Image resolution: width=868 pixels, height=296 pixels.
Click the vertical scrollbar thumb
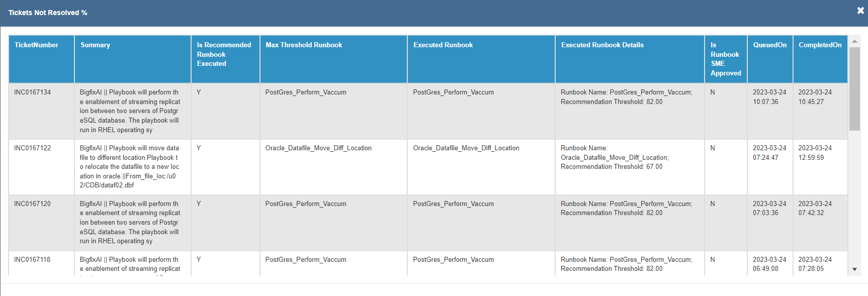coord(854,88)
